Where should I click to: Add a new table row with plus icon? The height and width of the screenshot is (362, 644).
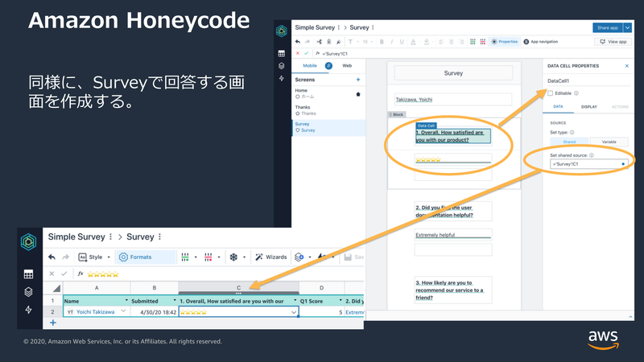pos(53,323)
